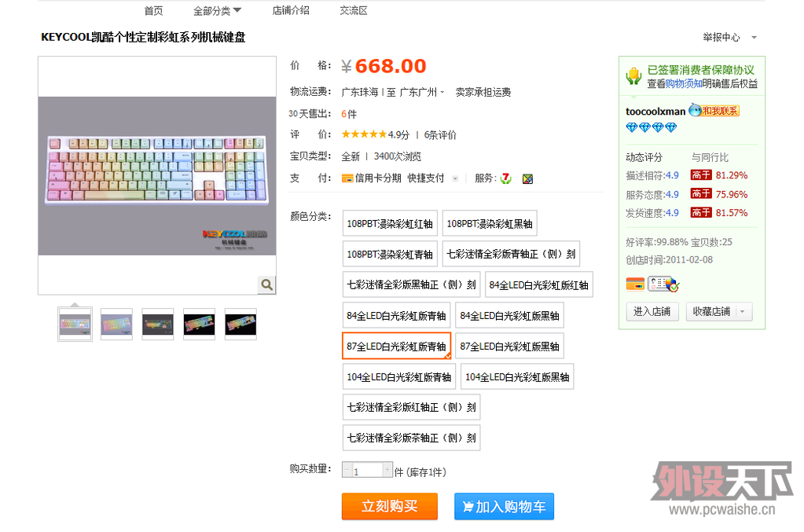Click the magnifier zoom icon on product image
804x532 pixels.
[x=266, y=284]
